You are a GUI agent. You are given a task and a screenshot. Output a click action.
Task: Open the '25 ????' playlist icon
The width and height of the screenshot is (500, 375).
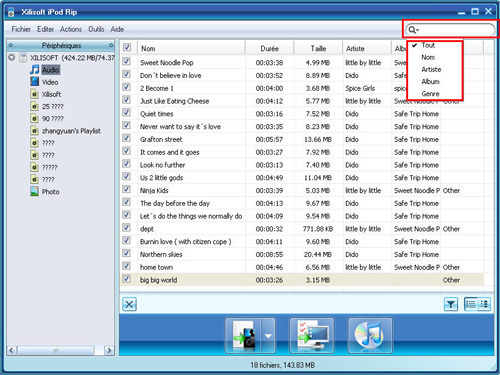click(x=34, y=106)
